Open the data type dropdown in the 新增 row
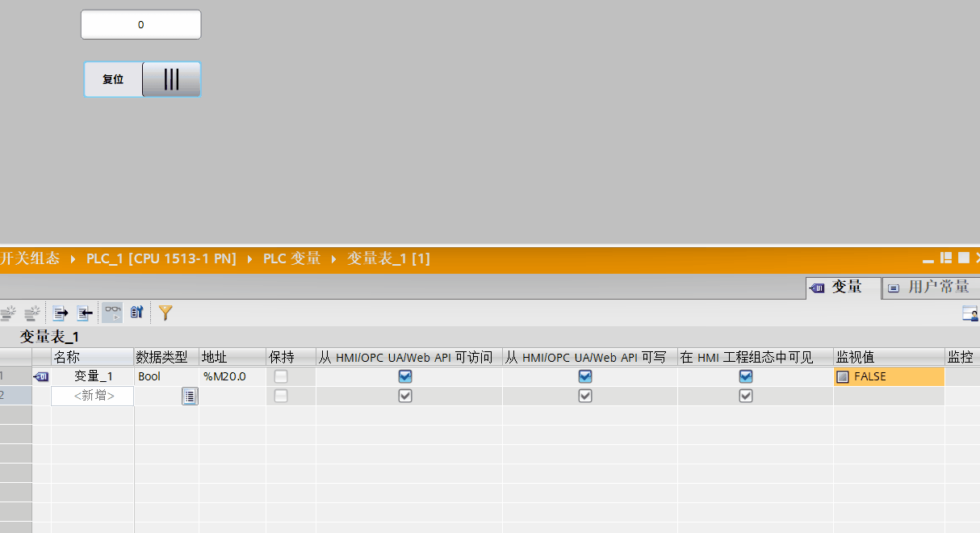The width and height of the screenshot is (980, 533). pos(189,396)
